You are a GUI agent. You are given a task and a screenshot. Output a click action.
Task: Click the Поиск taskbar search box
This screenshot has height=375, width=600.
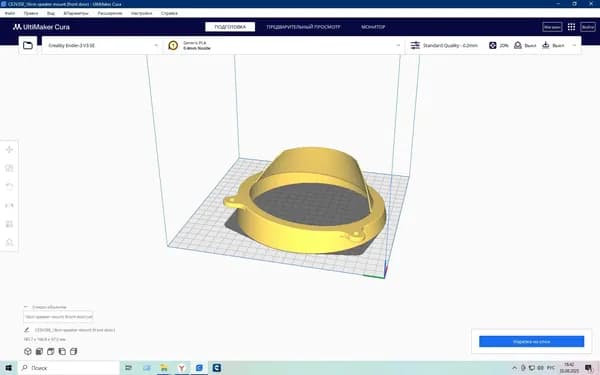[x=69, y=368]
